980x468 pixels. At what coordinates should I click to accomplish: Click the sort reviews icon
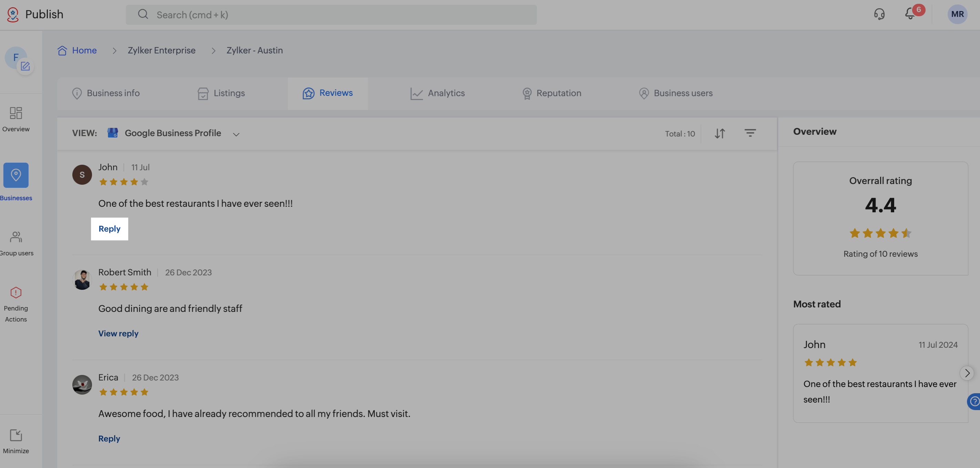pyautogui.click(x=719, y=134)
